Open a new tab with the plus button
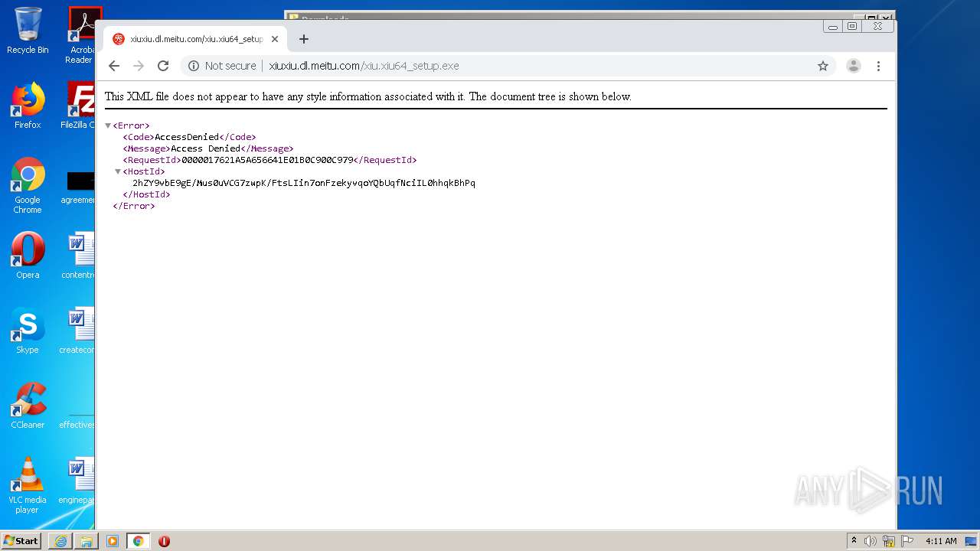Image resolution: width=980 pixels, height=551 pixels. (304, 39)
